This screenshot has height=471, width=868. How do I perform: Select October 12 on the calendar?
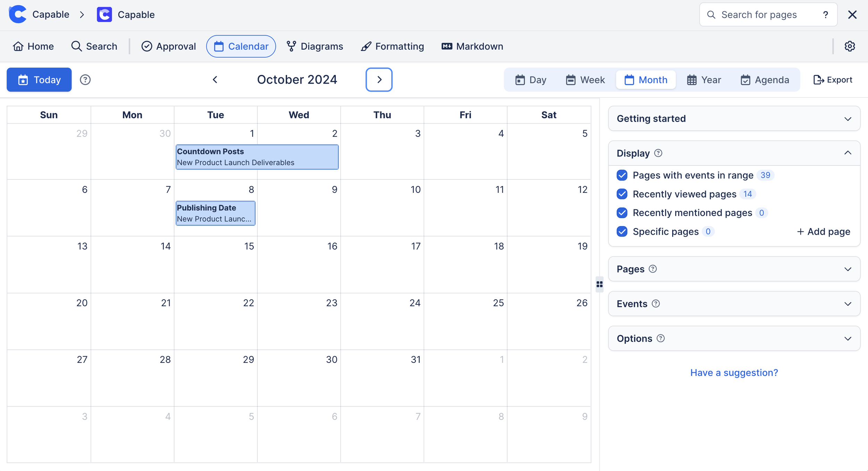click(549, 208)
